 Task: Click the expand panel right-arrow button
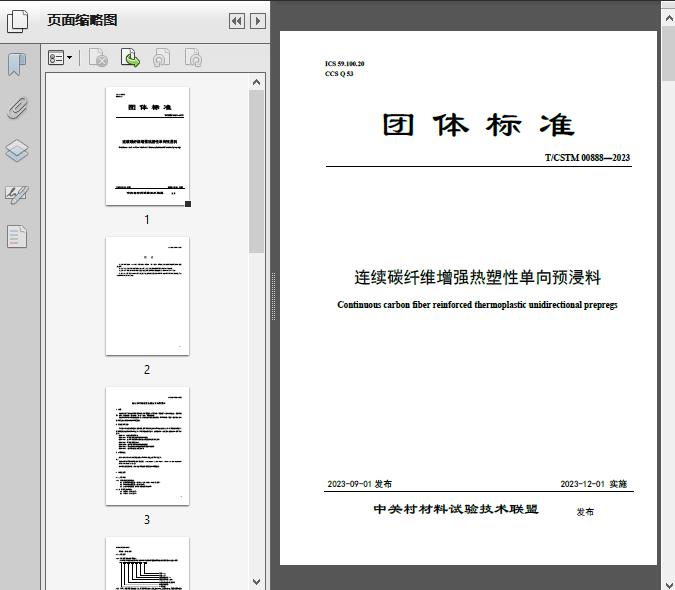coord(257,21)
